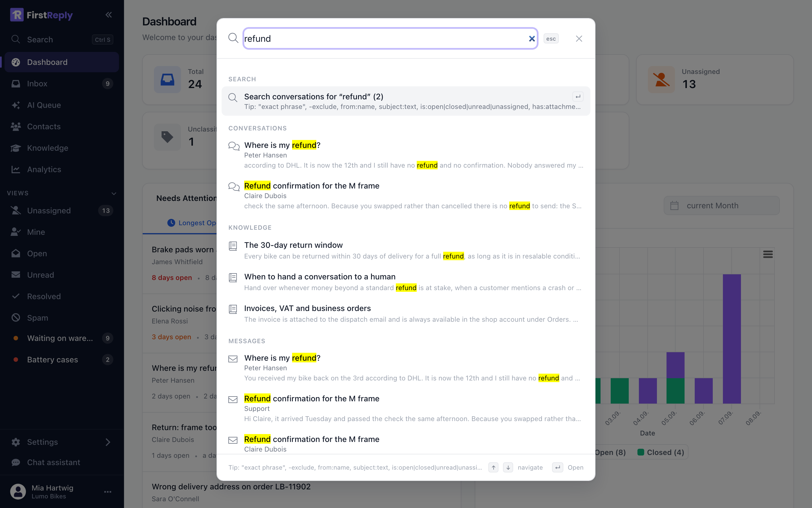Image resolution: width=812 pixels, height=508 pixels.
Task: Click the up arrow navigate key
Action: click(x=493, y=467)
